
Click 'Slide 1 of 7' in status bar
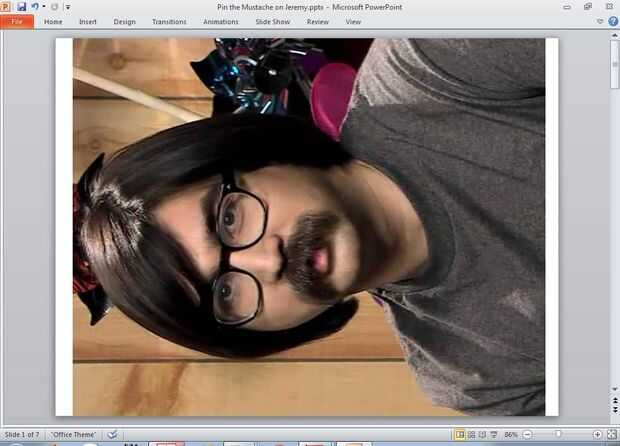click(22, 435)
